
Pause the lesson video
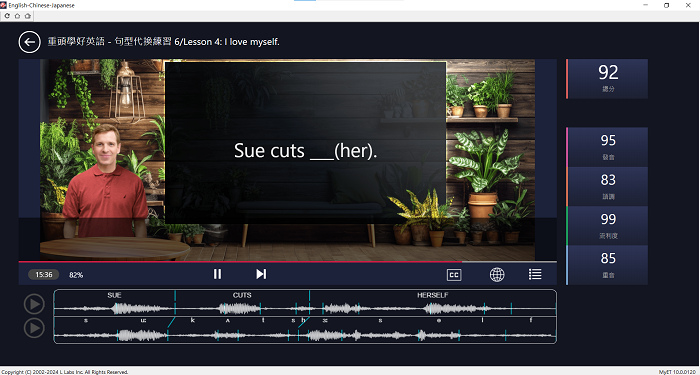pyautogui.click(x=217, y=274)
